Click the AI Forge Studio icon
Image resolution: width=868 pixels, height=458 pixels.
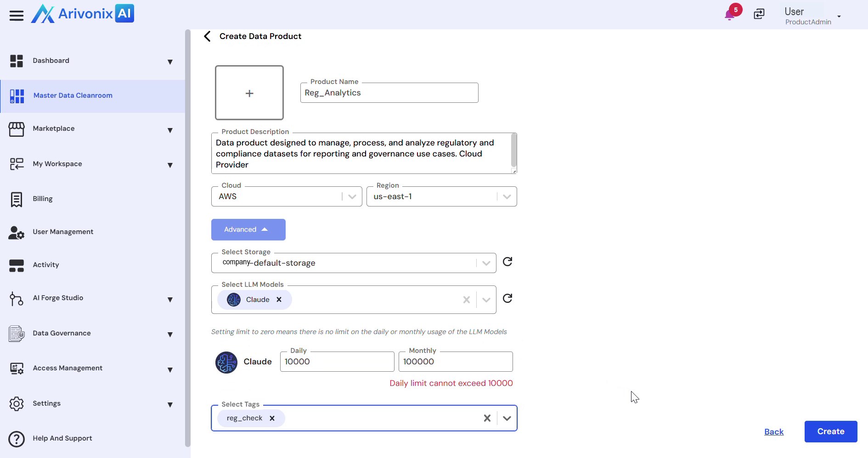coord(16,299)
